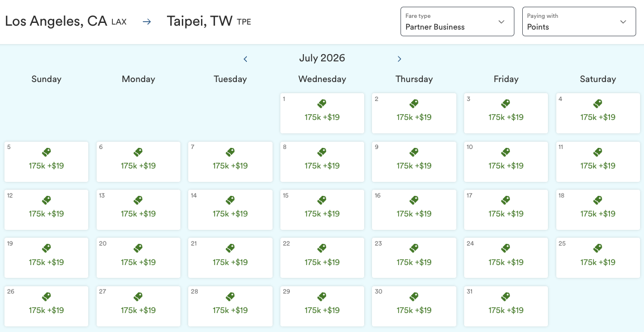Pick the award price on July 28
644x332 pixels.
pos(230,310)
